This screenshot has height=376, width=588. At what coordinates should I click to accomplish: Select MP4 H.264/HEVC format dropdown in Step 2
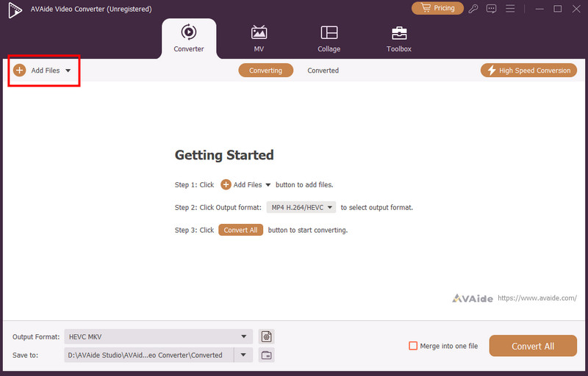pyautogui.click(x=301, y=208)
